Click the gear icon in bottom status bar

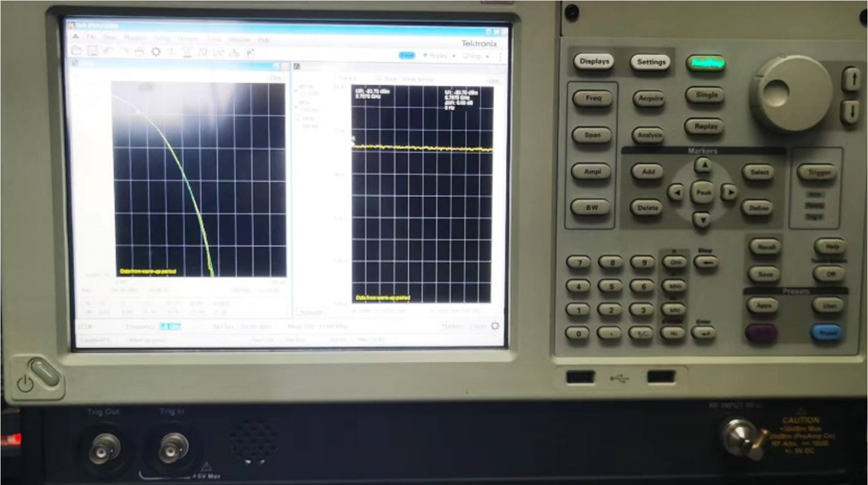click(495, 326)
